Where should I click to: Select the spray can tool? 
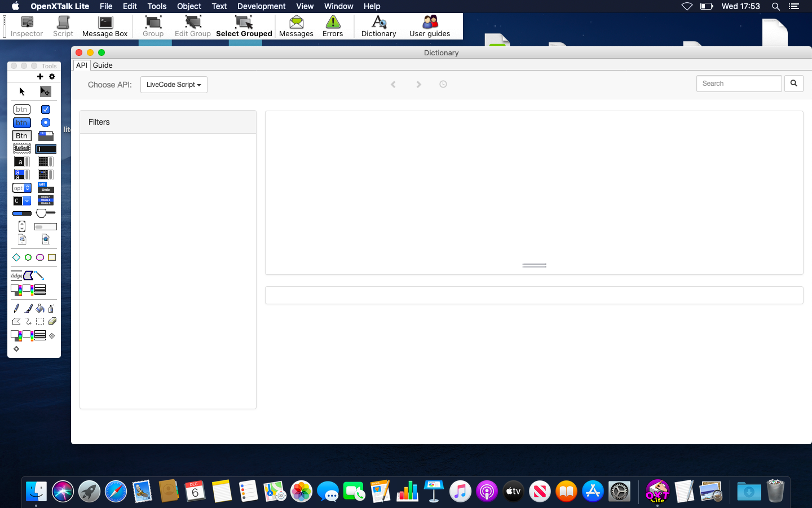[51, 308]
